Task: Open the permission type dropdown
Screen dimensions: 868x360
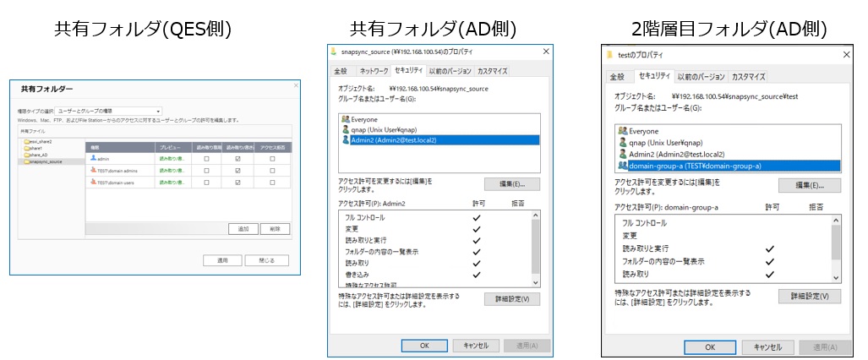Action: coord(108,111)
